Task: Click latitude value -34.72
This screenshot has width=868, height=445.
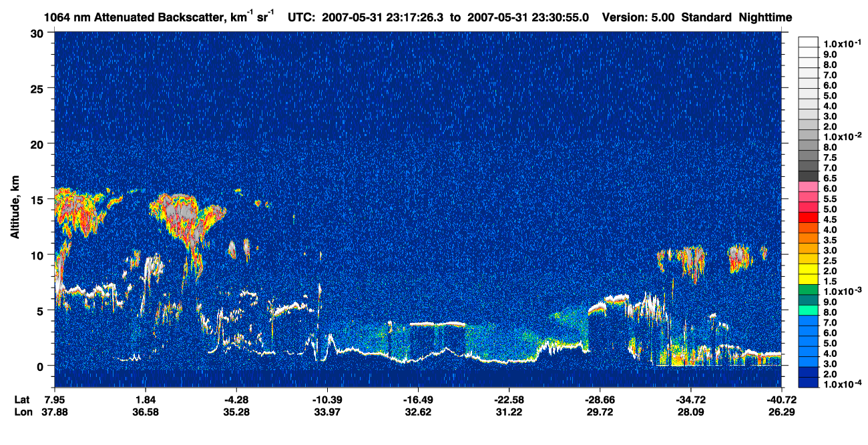Action: click(690, 400)
